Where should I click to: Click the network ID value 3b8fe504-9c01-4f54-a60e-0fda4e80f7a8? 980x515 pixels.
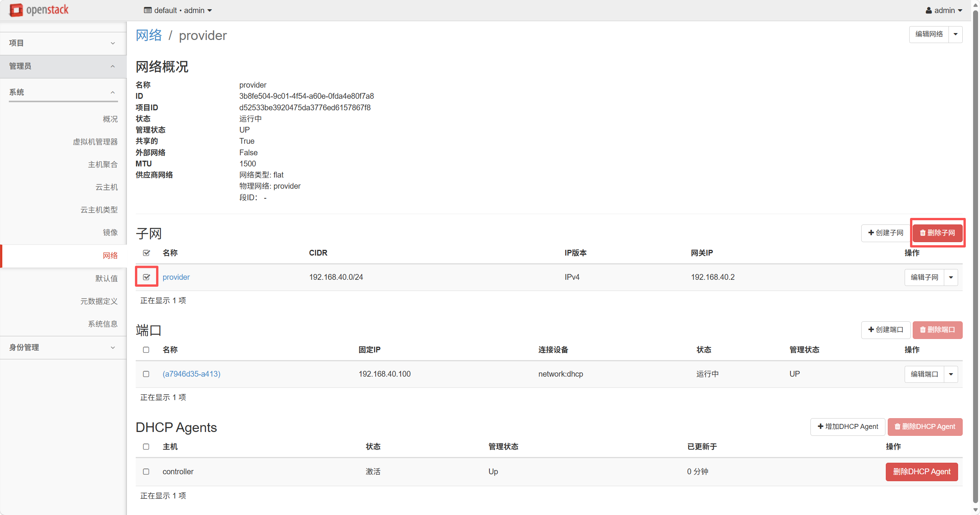tap(306, 96)
